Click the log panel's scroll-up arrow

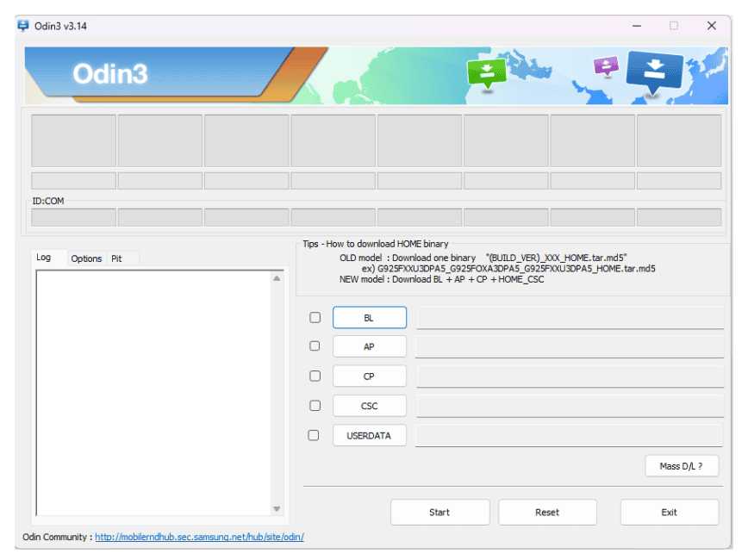coord(277,277)
